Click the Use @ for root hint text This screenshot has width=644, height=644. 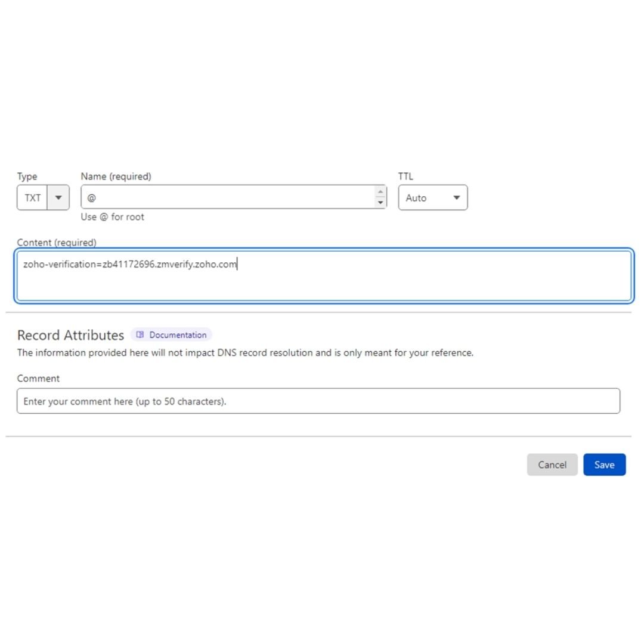112,216
